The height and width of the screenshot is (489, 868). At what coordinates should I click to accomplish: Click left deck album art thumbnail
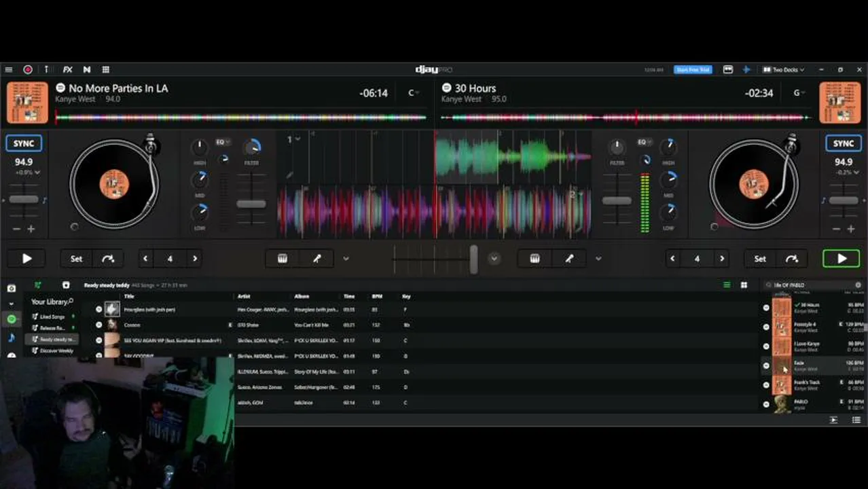coord(27,103)
